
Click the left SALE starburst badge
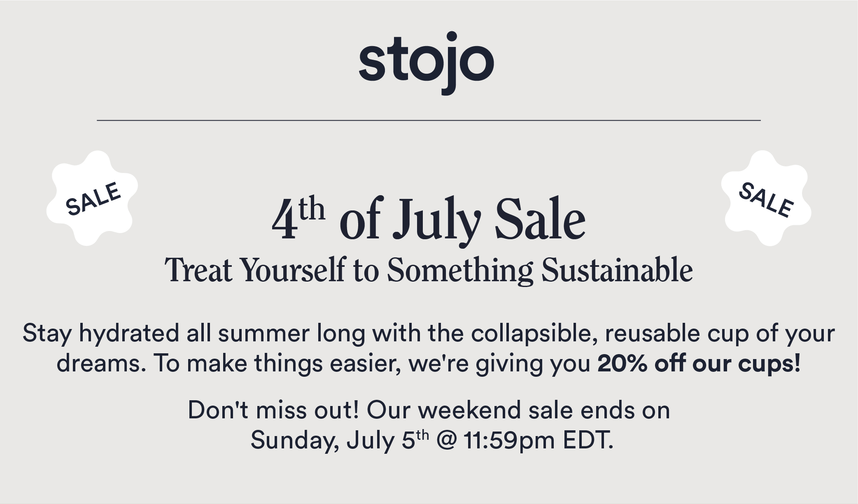pyautogui.click(x=92, y=198)
